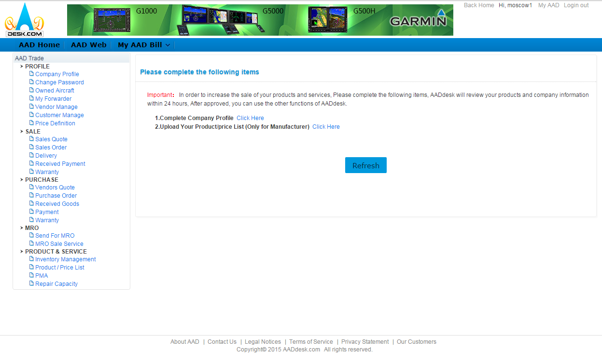The image size is (602, 364).
Task: Open My AAD link in header
Action: [x=548, y=5]
